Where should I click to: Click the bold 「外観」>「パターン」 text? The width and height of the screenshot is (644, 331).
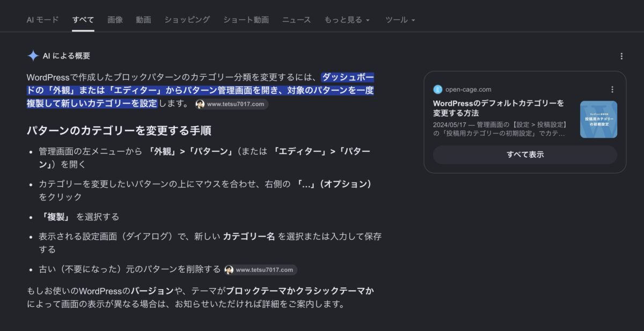click(x=191, y=151)
